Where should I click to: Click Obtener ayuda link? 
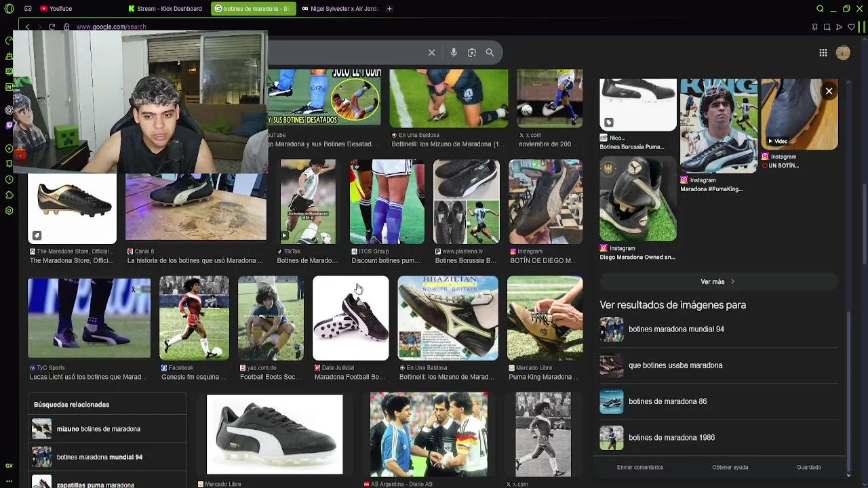click(x=730, y=467)
